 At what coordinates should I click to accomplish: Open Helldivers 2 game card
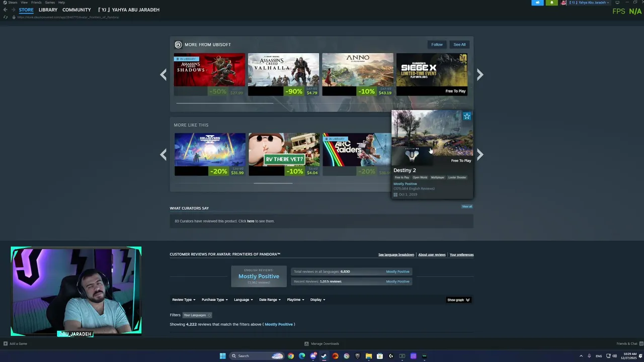tap(210, 154)
